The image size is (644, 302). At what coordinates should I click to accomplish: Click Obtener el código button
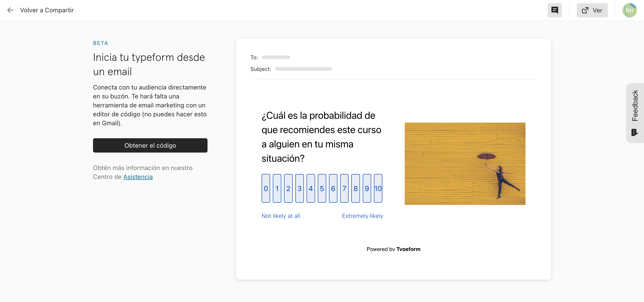click(150, 145)
